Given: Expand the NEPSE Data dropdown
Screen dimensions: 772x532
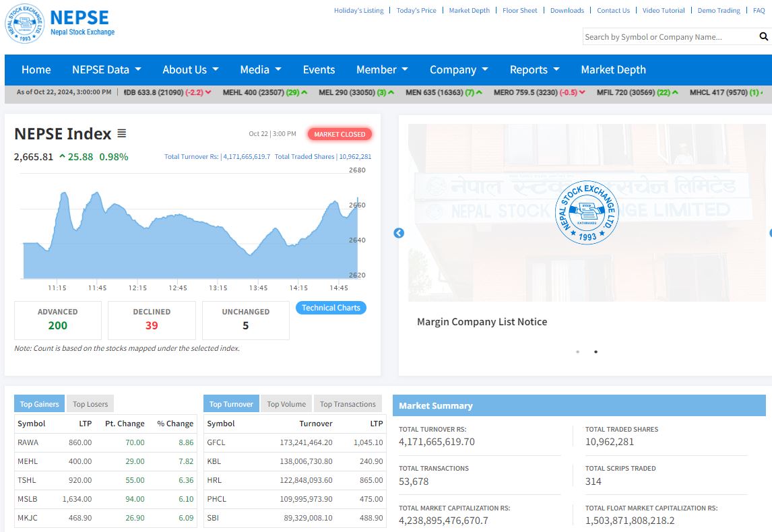Looking at the screenshot, I should pyautogui.click(x=107, y=70).
